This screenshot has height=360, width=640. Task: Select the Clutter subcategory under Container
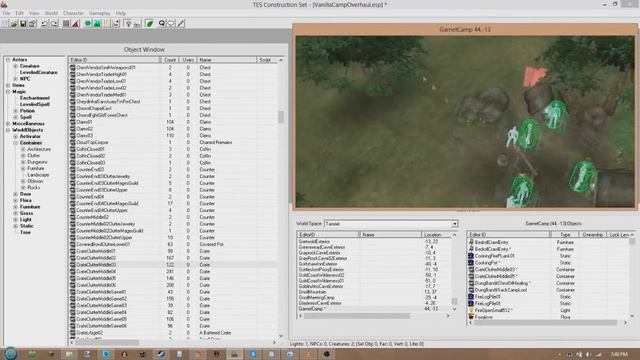(x=33, y=156)
